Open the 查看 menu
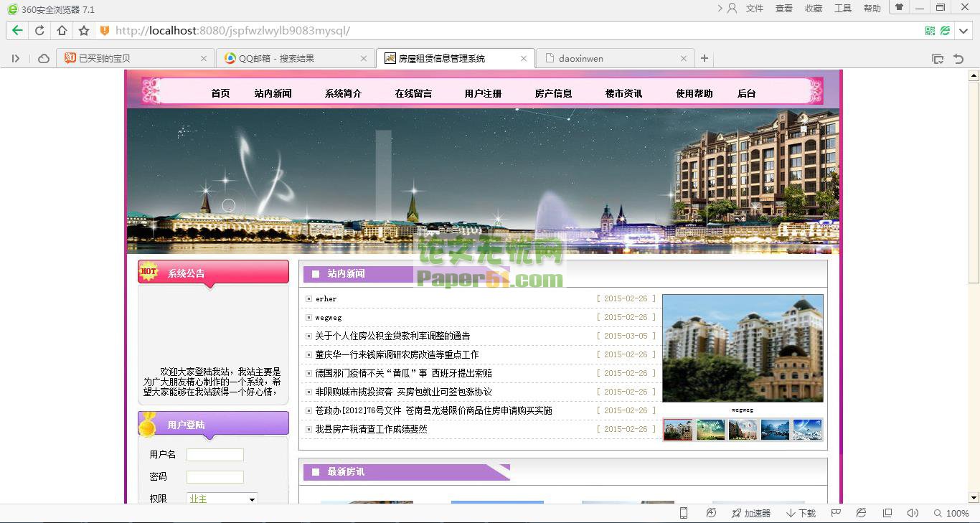The width and height of the screenshot is (980, 523). (784, 9)
